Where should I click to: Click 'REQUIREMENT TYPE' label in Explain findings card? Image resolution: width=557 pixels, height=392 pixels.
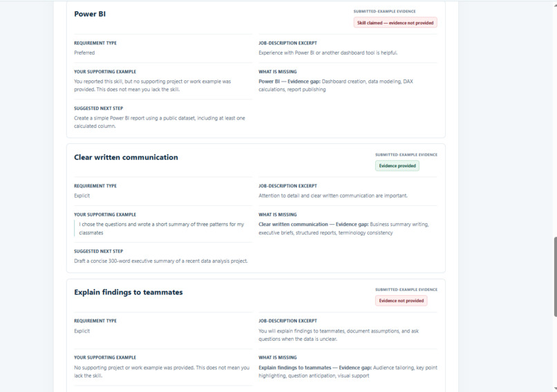point(95,321)
